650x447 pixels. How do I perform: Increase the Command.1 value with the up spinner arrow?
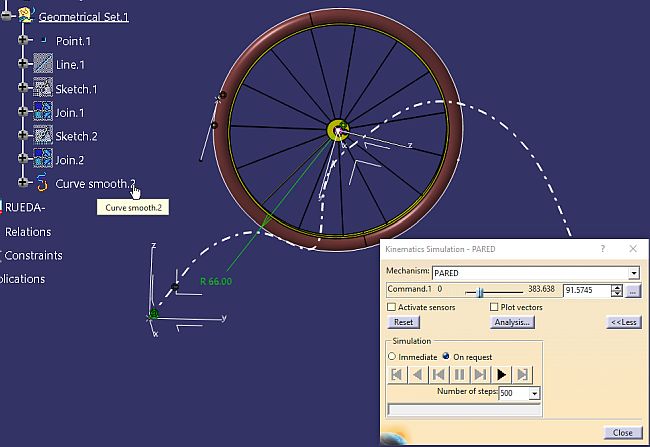(x=617, y=287)
